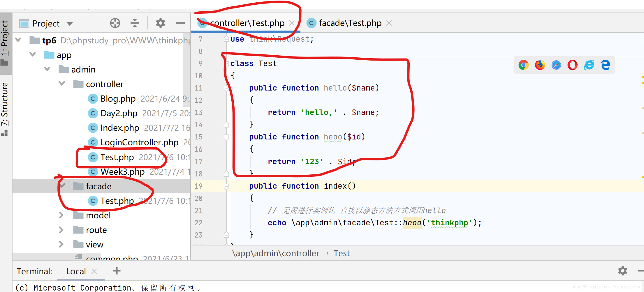Viewport: 644px width, 292px height.
Task: Open preview in Firefox browser icon
Action: tap(540, 65)
